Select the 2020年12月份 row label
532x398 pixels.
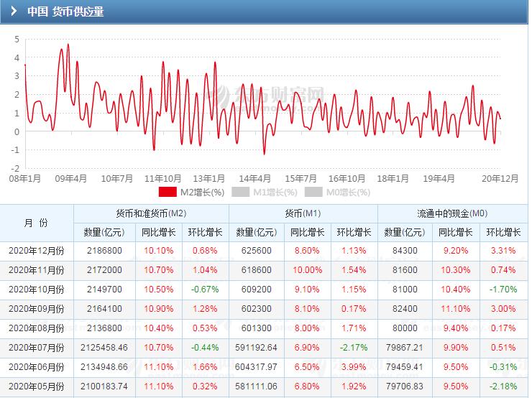[36, 251]
